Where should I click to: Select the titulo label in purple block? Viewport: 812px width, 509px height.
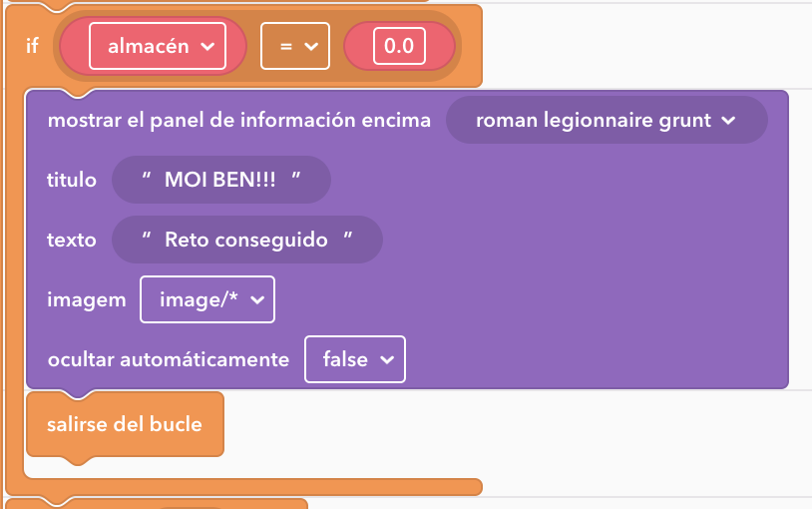pos(72,180)
